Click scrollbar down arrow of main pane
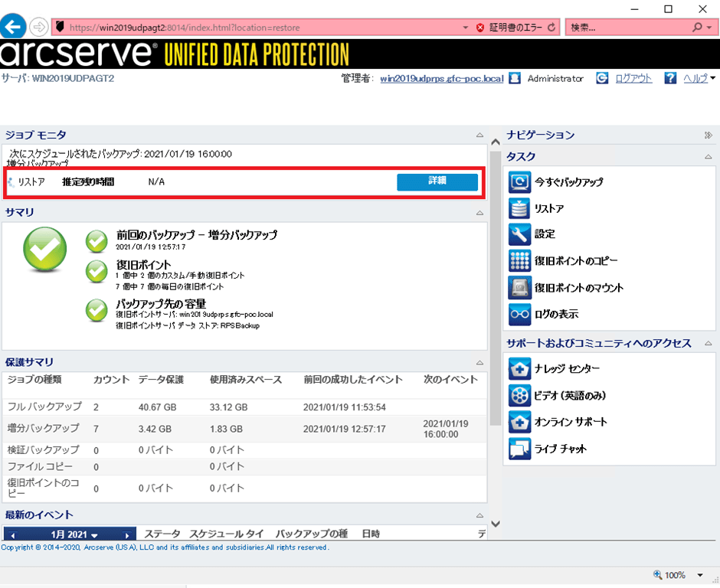This screenshot has width=720, height=588. pyautogui.click(x=495, y=524)
